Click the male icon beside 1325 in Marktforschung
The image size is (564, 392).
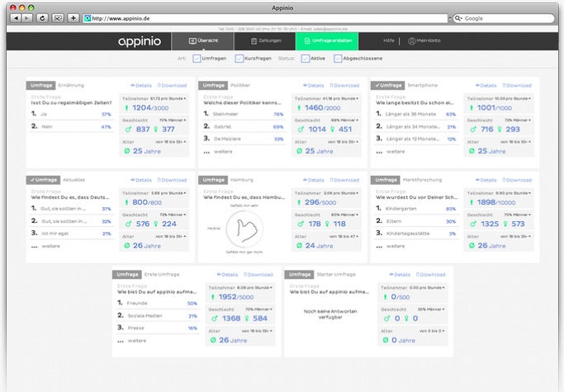point(473,224)
